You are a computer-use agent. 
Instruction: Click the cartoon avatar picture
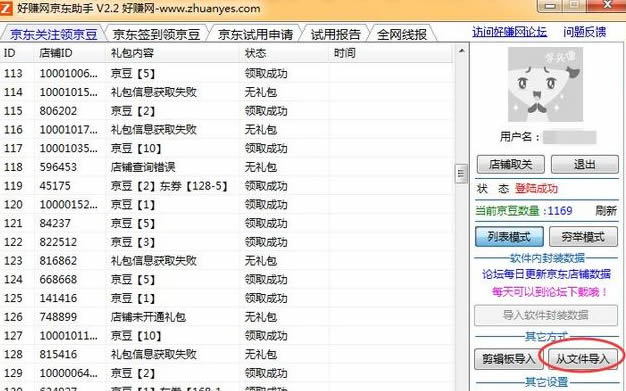coord(545,84)
